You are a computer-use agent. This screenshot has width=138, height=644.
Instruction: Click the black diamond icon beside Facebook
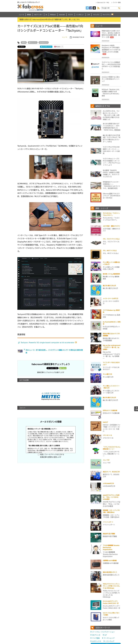(x=94, y=8)
